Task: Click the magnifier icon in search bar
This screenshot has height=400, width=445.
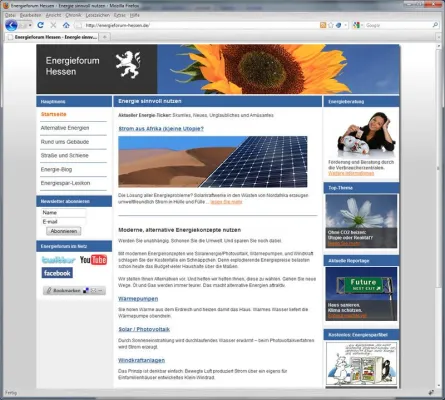Action: coord(435,25)
